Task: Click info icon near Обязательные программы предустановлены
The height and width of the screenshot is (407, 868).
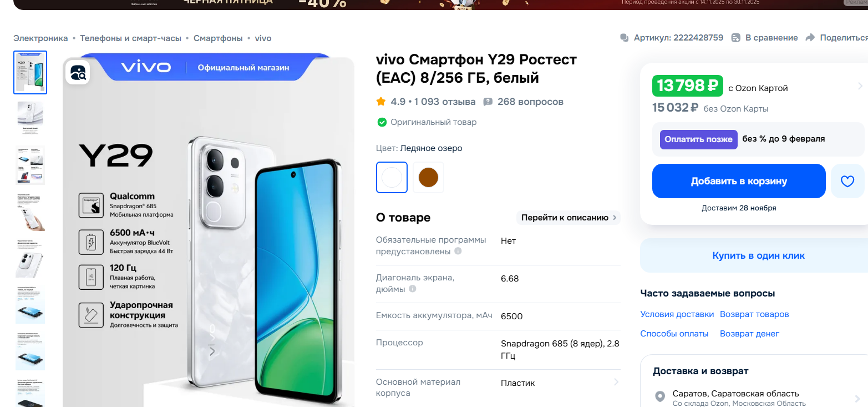Action: click(458, 251)
